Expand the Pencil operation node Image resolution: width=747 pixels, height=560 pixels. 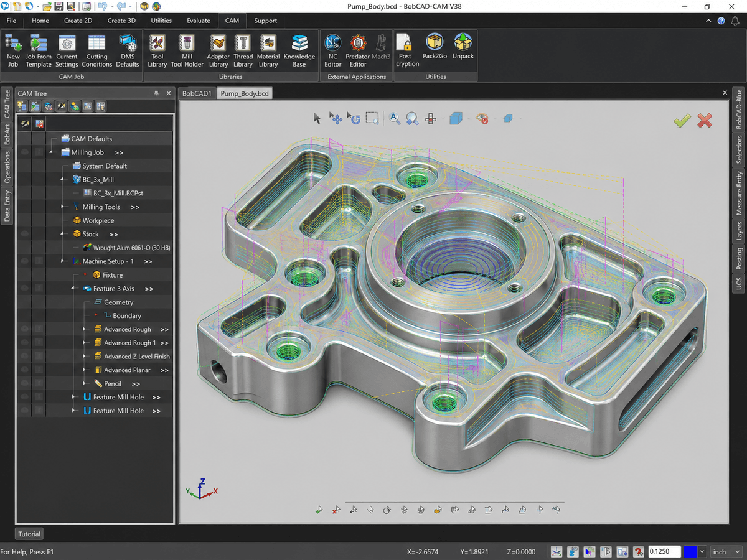[85, 384]
